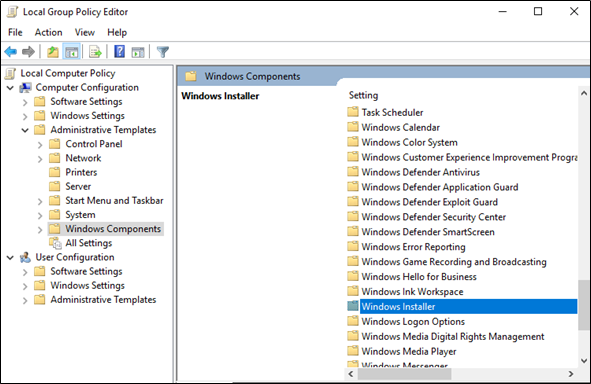This screenshot has width=591, height=384.
Task: Collapse the Computer Configuration node
Action: pos(11,88)
